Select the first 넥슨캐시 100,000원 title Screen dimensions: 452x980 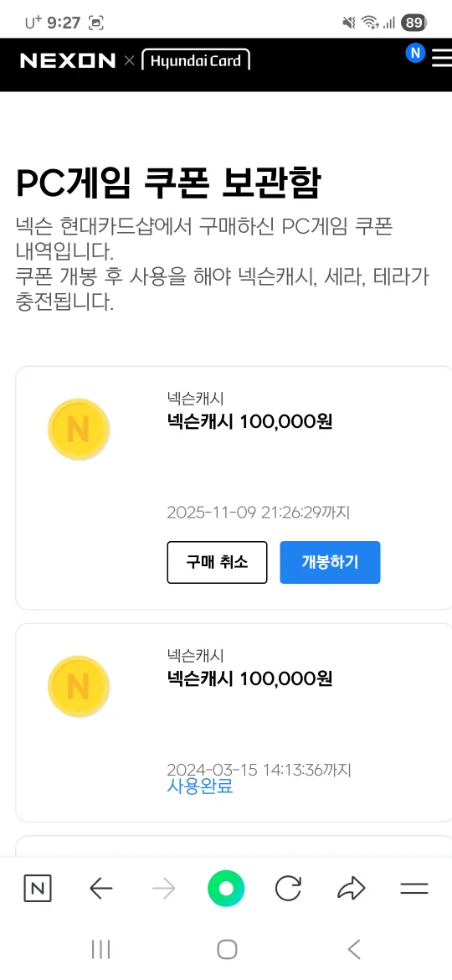249,422
